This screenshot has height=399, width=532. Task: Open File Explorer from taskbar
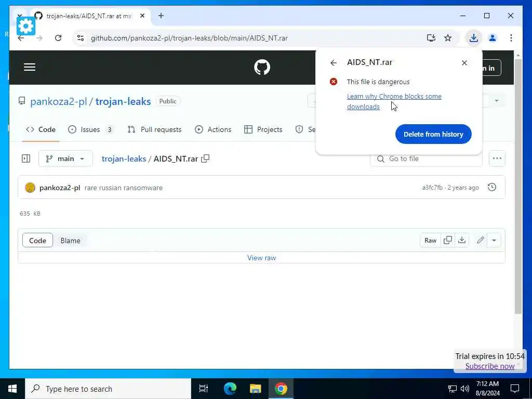point(255,389)
